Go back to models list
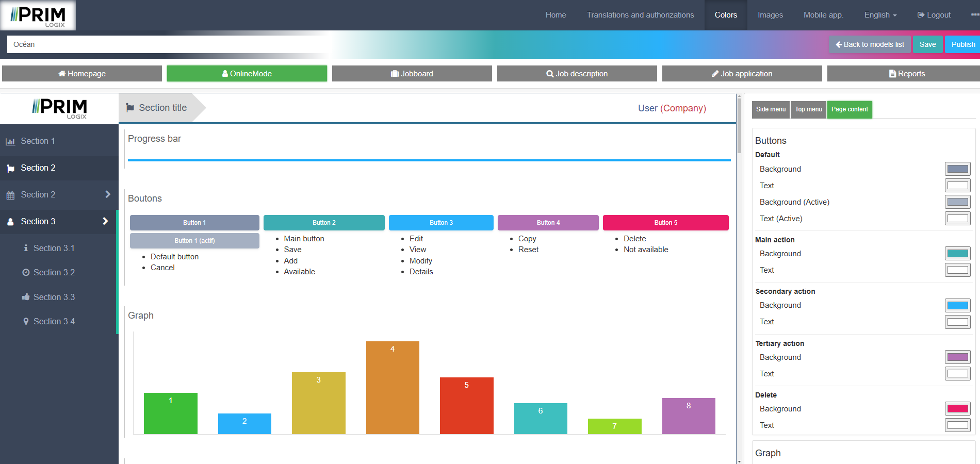Image resolution: width=980 pixels, height=464 pixels. tap(870, 44)
